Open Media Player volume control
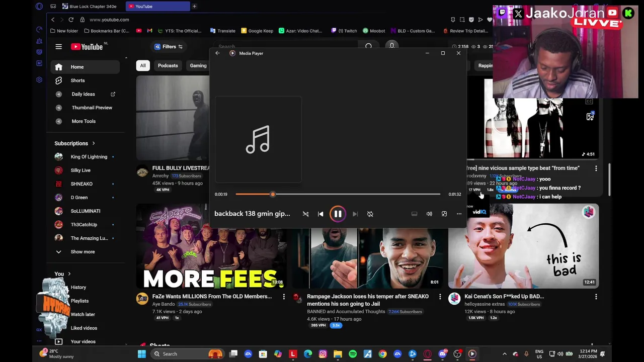Viewport: 644px width, 362px height. (429, 214)
